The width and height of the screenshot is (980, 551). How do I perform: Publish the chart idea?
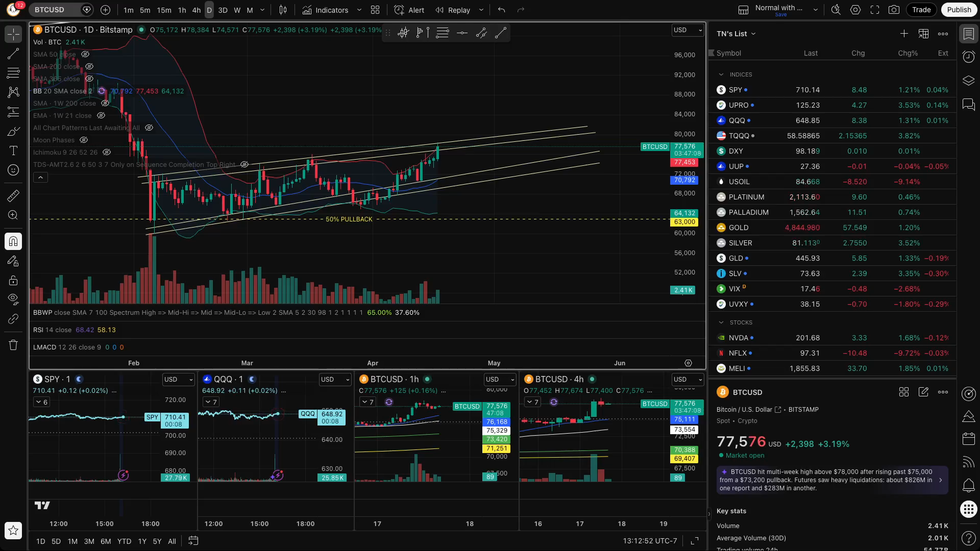point(959,10)
